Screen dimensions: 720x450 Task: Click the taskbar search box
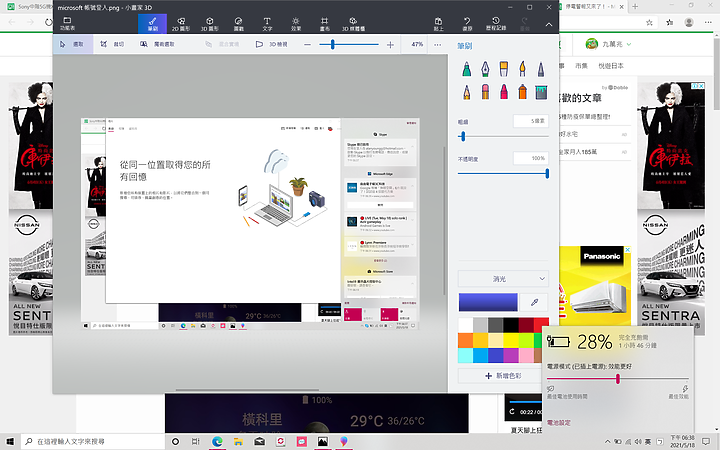coord(93,441)
